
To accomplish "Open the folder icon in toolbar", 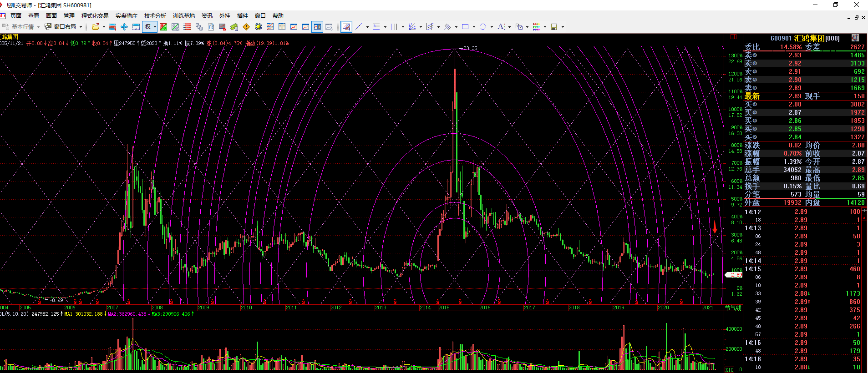I will point(95,27).
